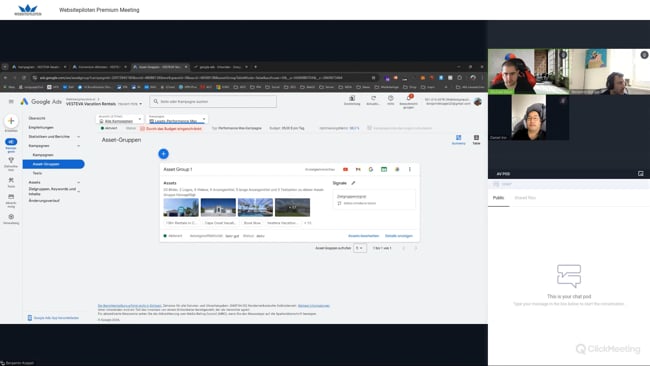
Task: Click the Aktiviert status of Asset Group 1
Action: (x=173, y=236)
